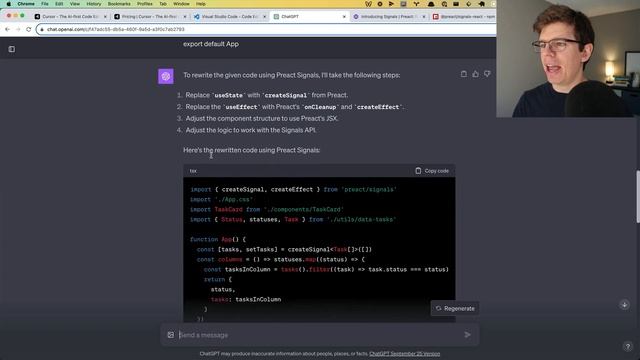The height and width of the screenshot is (360, 640).
Task: Click the browser back arrow
Action: click(7, 29)
